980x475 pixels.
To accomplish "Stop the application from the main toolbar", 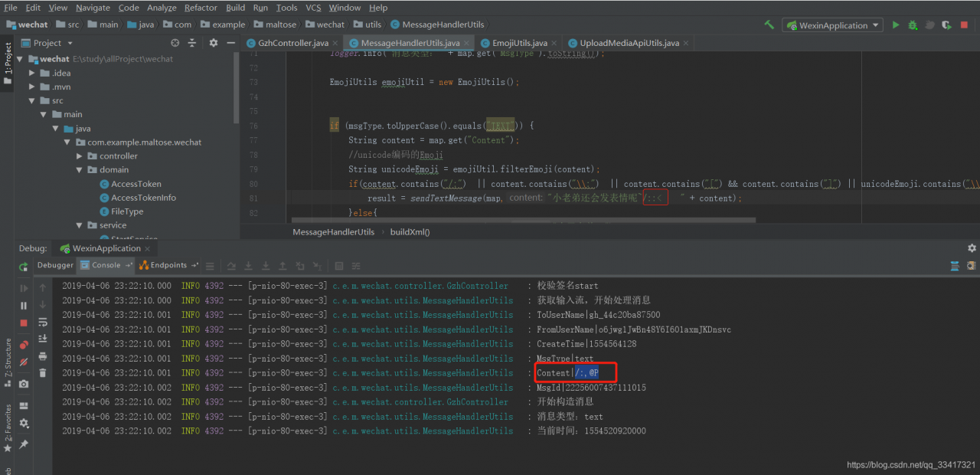I will [964, 25].
